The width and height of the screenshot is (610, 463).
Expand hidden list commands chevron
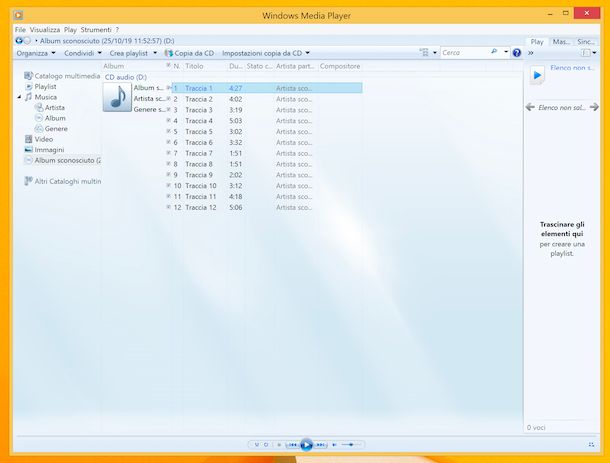coord(531,53)
